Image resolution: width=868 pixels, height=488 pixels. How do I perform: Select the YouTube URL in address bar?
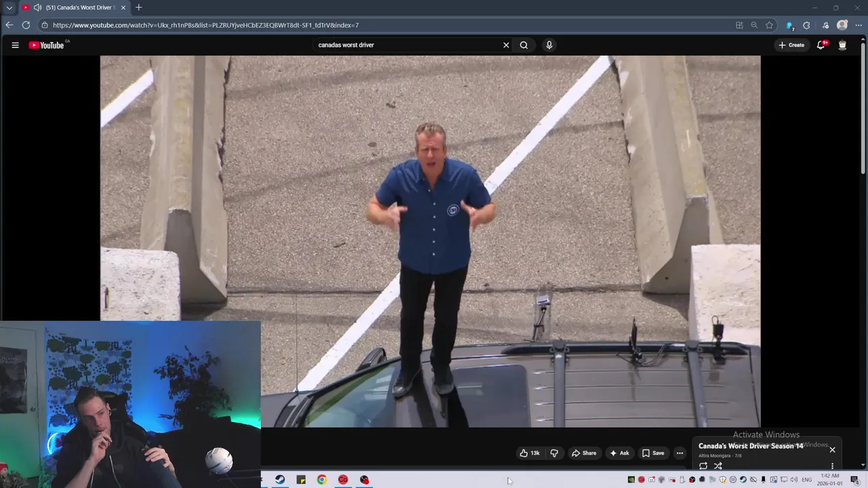click(x=205, y=25)
